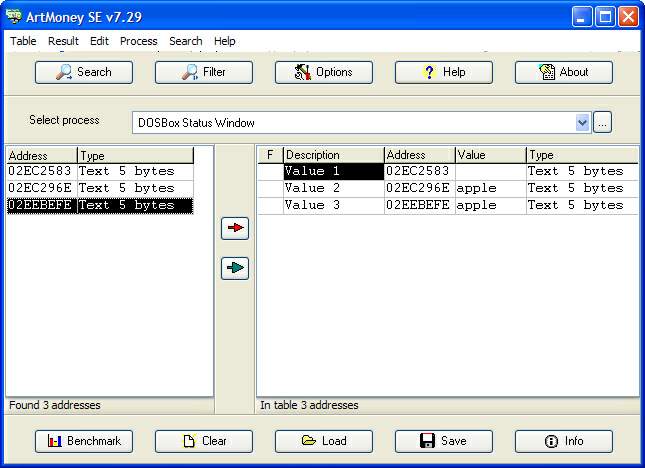Click the Search button with magnifier icon
Screen dimensions: 645x468
coord(84,72)
